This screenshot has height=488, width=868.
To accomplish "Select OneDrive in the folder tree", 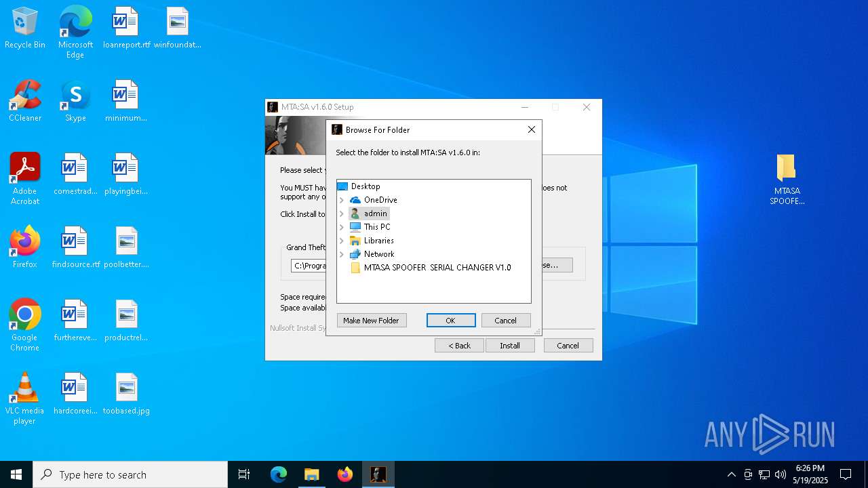I will click(380, 200).
